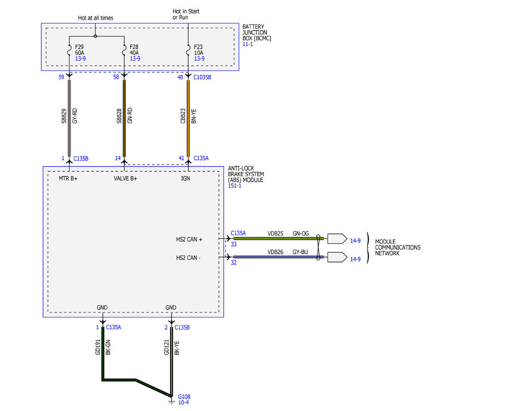This screenshot has height=411, width=532.
Task: Click the HS2 CAN + off-page arrow symbol
Action: point(337,239)
